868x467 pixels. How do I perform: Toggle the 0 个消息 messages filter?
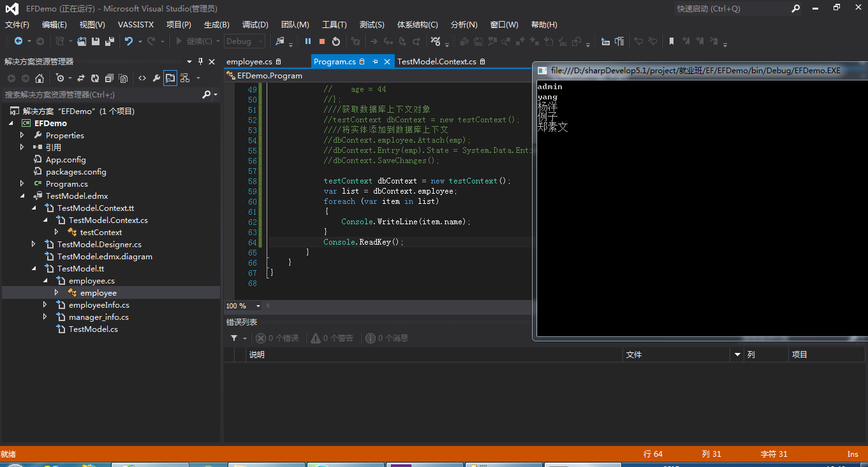[x=387, y=338]
